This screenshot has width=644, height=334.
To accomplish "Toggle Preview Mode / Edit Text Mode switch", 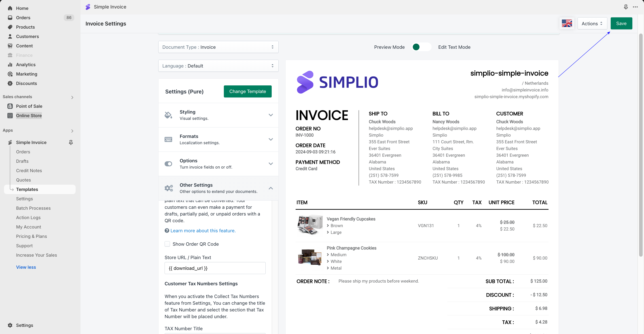I will coord(421,47).
